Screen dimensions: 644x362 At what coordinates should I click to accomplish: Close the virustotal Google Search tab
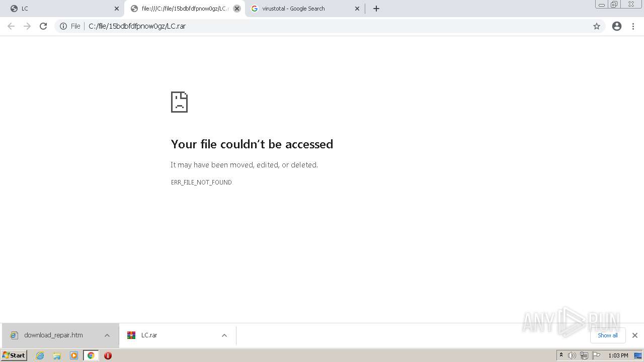tap(357, 9)
